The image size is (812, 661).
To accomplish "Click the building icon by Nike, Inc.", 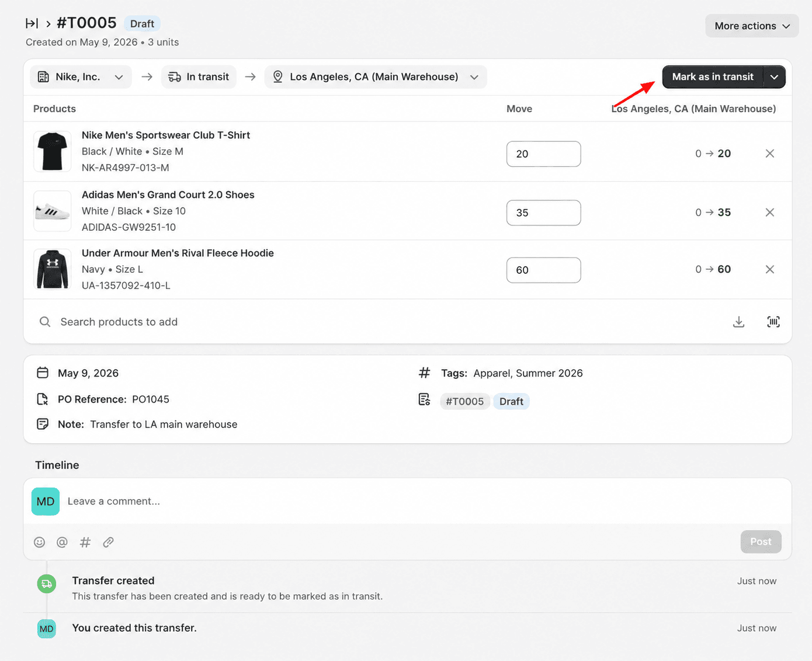I will [43, 76].
